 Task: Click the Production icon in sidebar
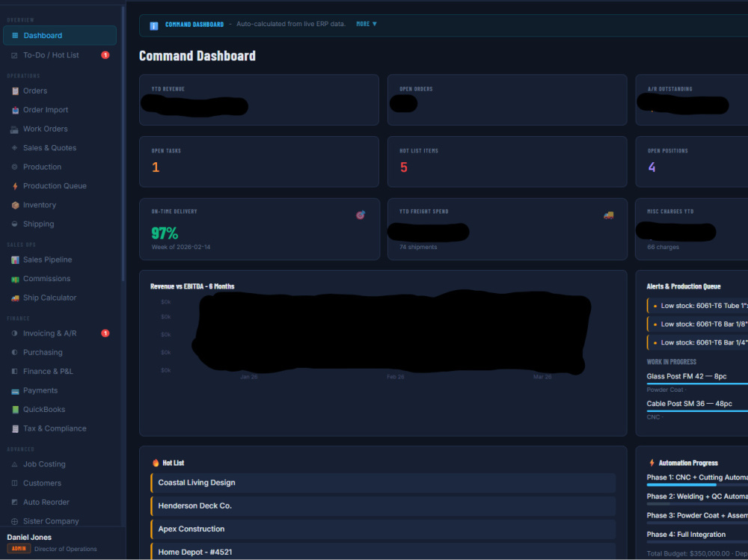(x=14, y=167)
